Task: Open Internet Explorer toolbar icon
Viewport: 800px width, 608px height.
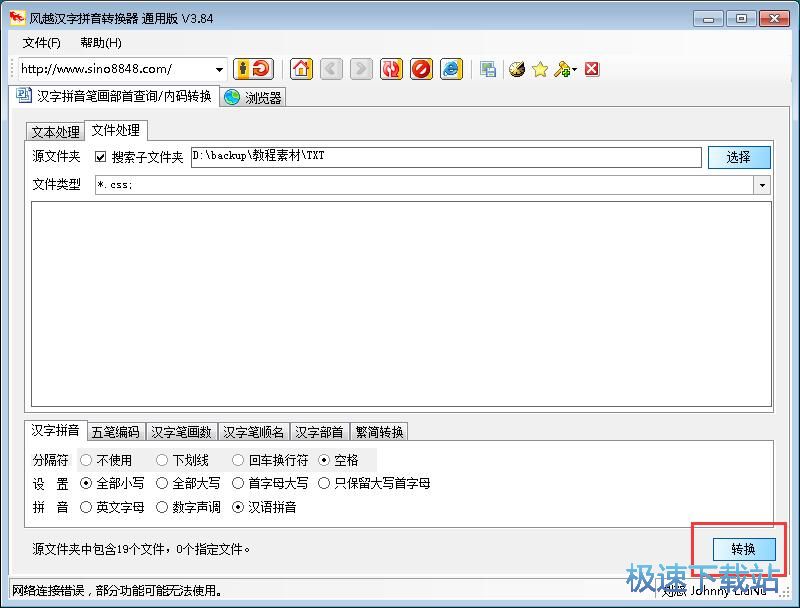Action: 451,69
